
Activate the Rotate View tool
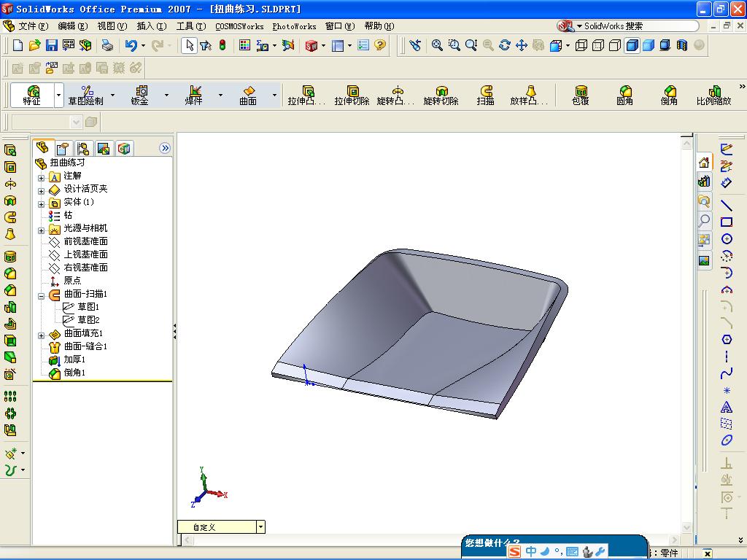[x=505, y=45]
